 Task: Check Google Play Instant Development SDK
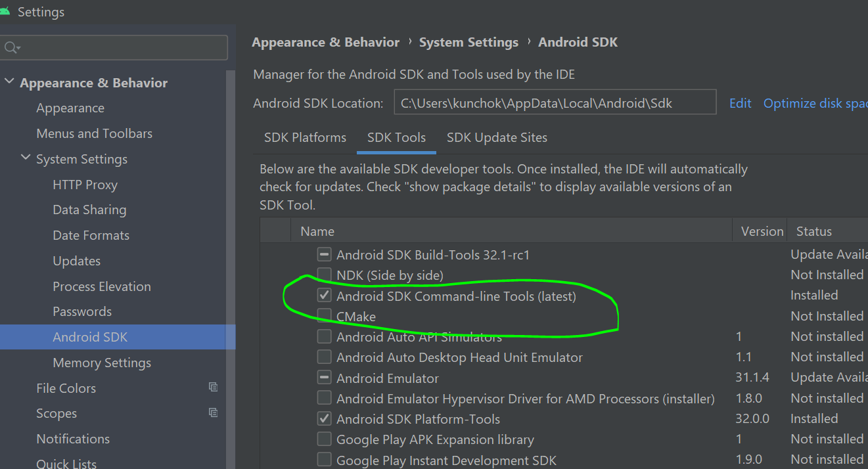[x=324, y=460]
